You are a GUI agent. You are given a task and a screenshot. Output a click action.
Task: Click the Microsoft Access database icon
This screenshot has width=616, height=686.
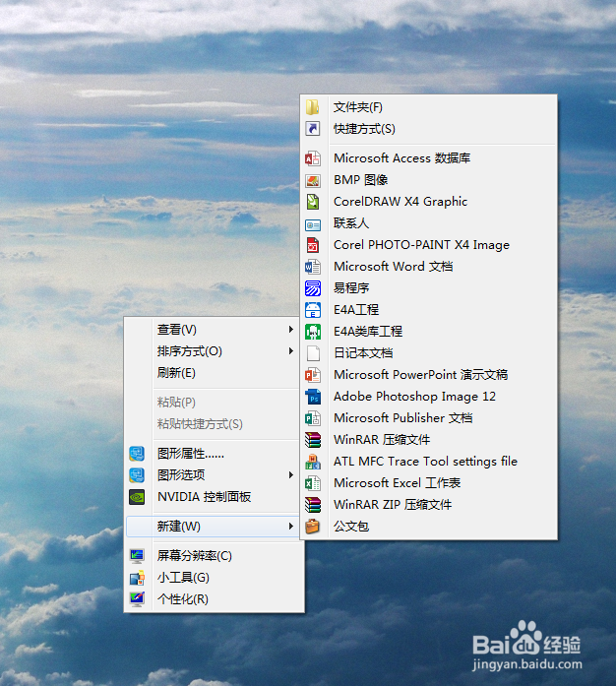pyautogui.click(x=312, y=158)
